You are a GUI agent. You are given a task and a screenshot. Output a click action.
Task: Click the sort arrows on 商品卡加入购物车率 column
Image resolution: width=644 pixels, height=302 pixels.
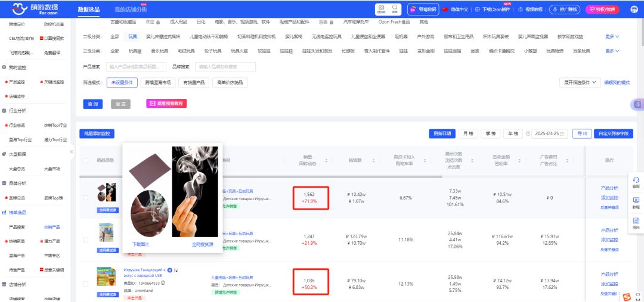coord(426,160)
